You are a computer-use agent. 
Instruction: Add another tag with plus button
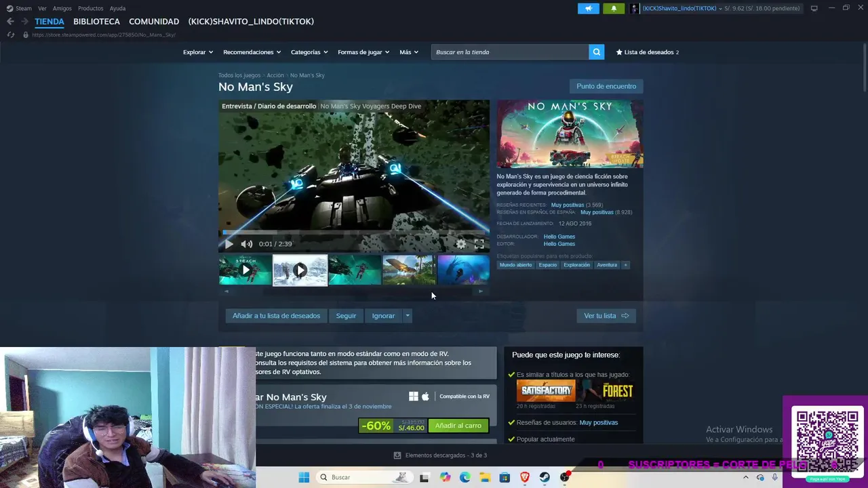[625, 265]
